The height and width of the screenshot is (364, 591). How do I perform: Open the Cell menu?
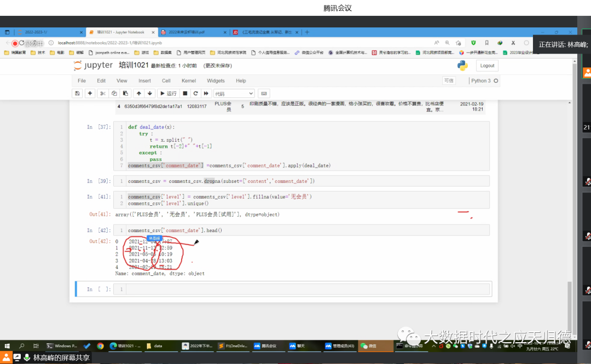click(166, 80)
